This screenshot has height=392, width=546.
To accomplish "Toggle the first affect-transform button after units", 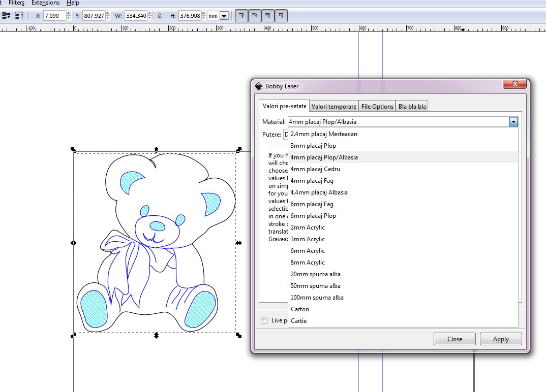I will [x=241, y=16].
